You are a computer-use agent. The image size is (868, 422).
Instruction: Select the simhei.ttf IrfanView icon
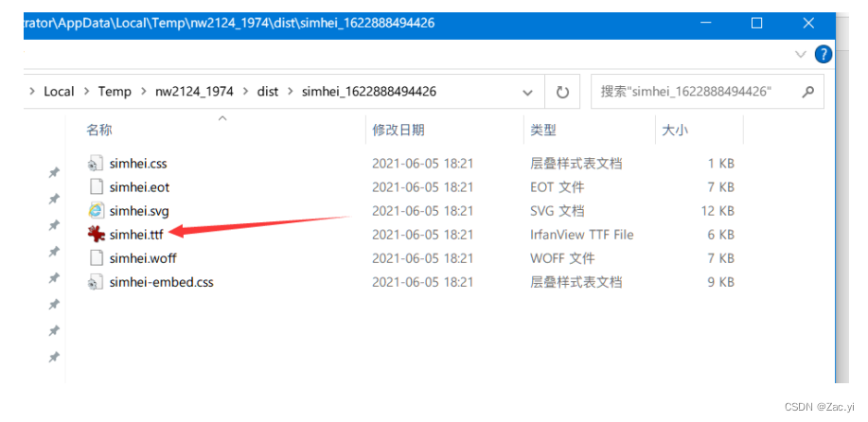97,235
